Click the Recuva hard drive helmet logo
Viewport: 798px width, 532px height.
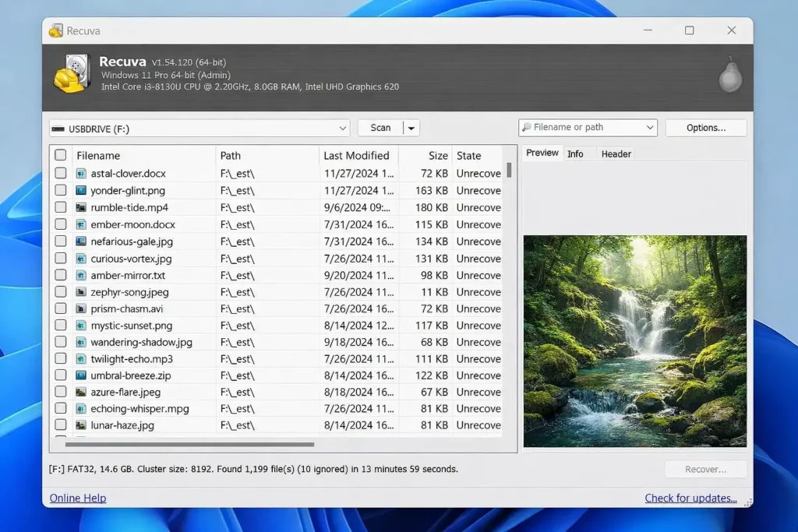tap(72, 75)
